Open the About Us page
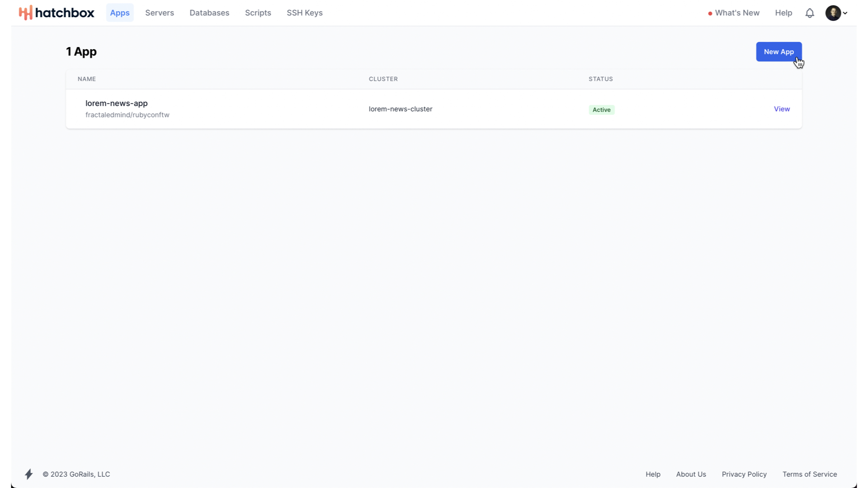The height and width of the screenshot is (488, 868). 691,474
